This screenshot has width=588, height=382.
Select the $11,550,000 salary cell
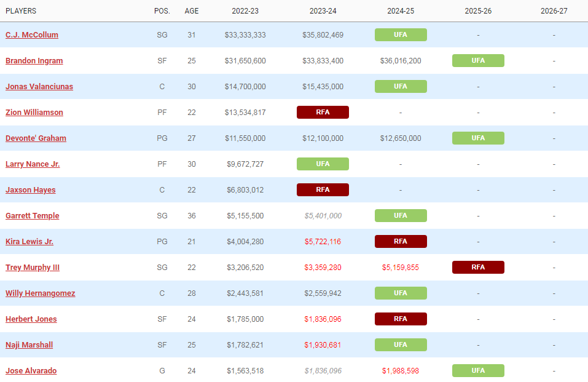pos(245,138)
